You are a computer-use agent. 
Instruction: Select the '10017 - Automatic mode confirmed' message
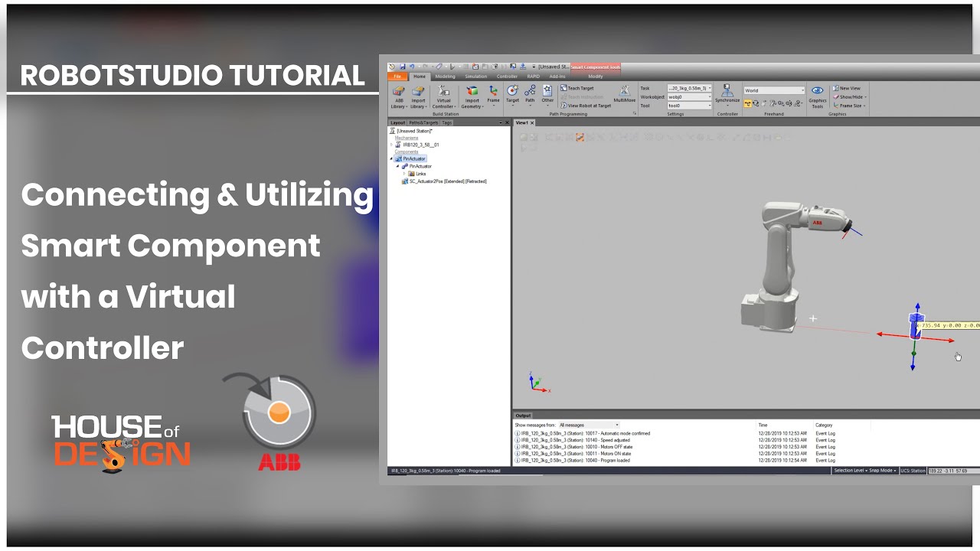[x=583, y=433]
